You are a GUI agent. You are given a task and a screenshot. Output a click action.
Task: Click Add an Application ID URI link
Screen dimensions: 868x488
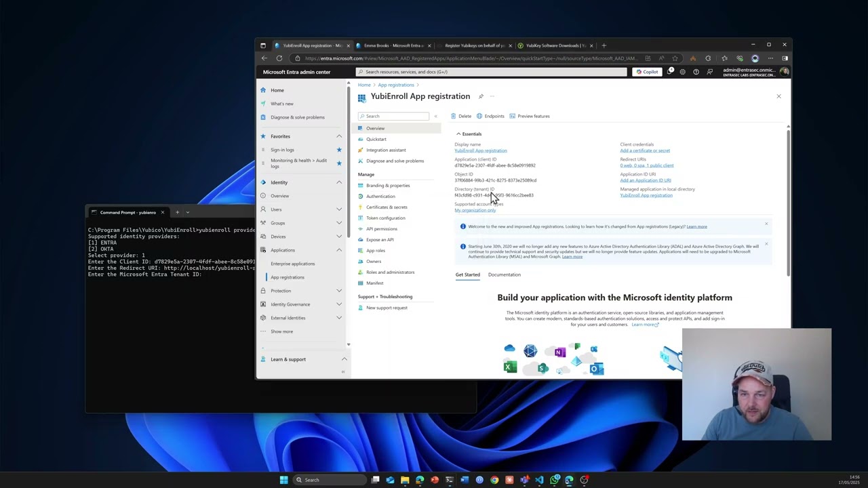[646, 180]
